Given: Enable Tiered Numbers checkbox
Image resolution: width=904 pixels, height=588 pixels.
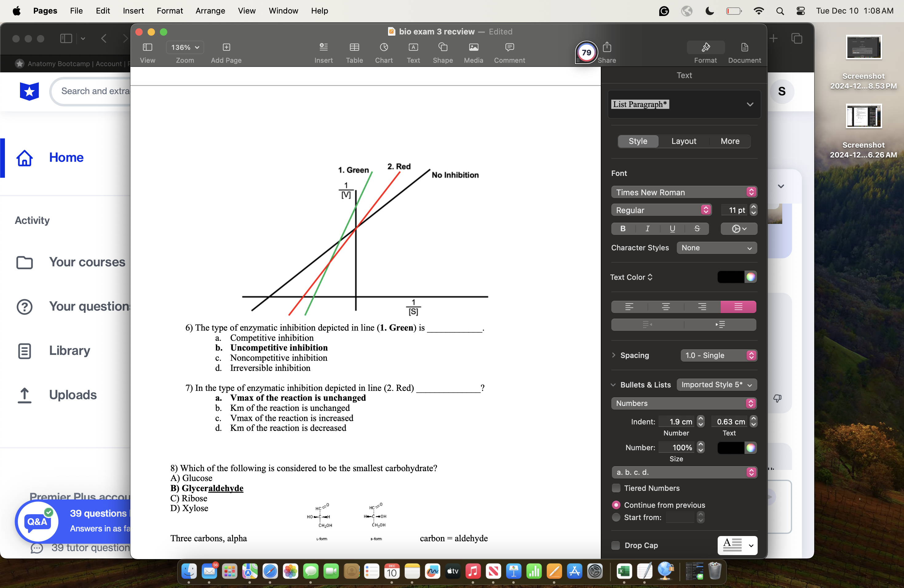Looking at the screenshot, I should [616, 488].
